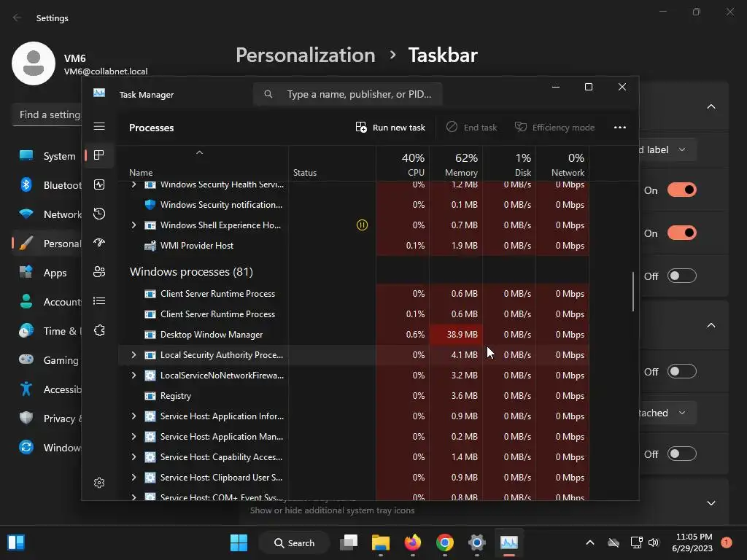Viewport: 747px width, 560px height.
Task: Open System category in Settings sidebar
Action: pos(47,156)
